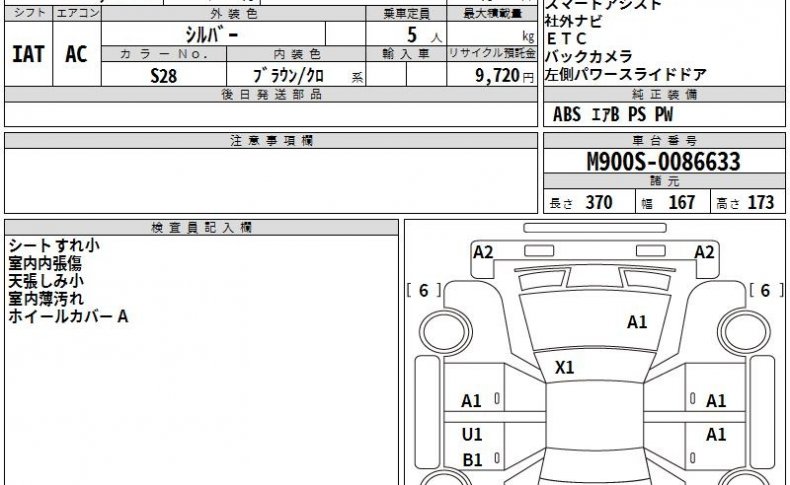Viewport: 790px width, 485px height.
Task: Click the カラーNo. header
Action: [164, 54]
